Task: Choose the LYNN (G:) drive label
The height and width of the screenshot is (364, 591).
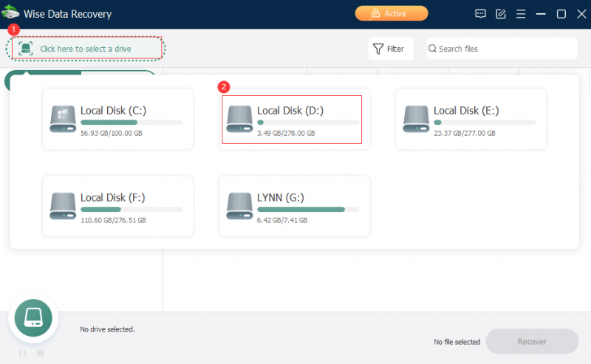Action: [x=281, y=197]
